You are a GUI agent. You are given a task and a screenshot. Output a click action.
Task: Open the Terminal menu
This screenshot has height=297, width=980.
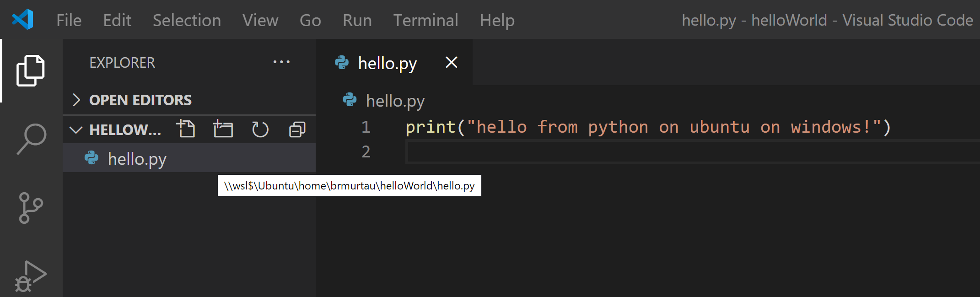pos(425,20)
